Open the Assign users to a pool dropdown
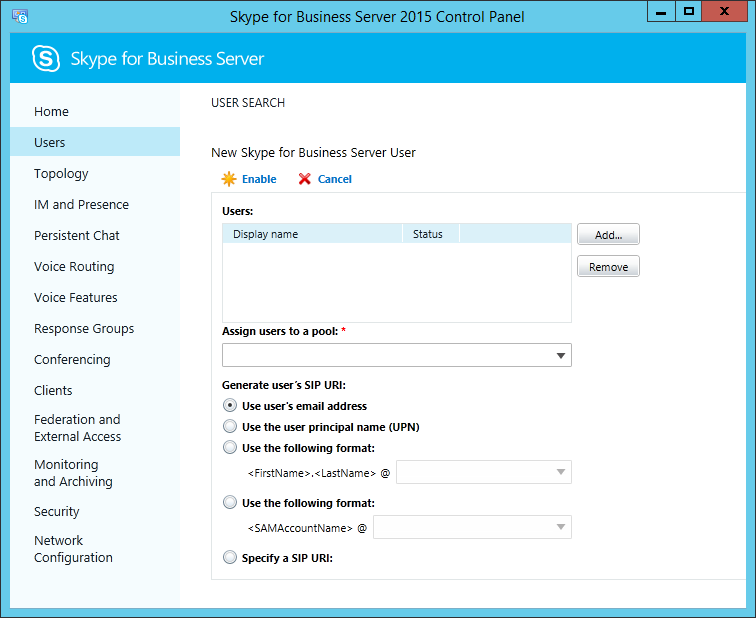 pyautogui.click(x=397, y=355)
